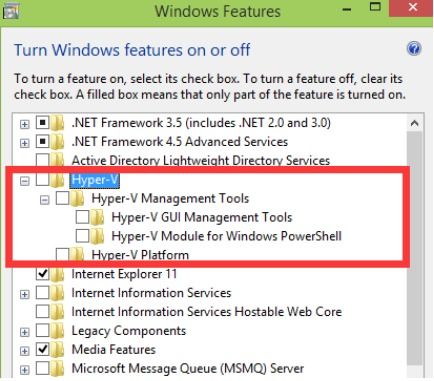Expand the Microsoft Message Queue (MSMQ) Server node

[x=24, y=370]
